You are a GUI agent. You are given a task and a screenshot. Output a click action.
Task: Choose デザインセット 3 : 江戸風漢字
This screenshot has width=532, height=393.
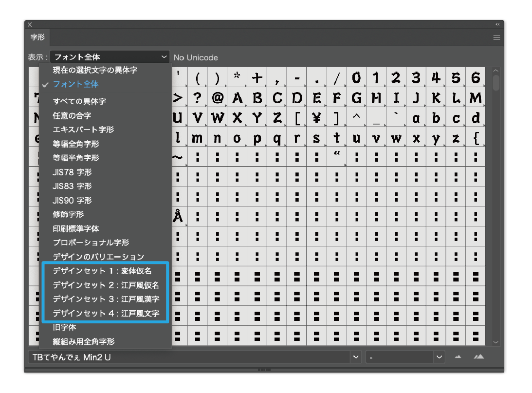(106, 299)
